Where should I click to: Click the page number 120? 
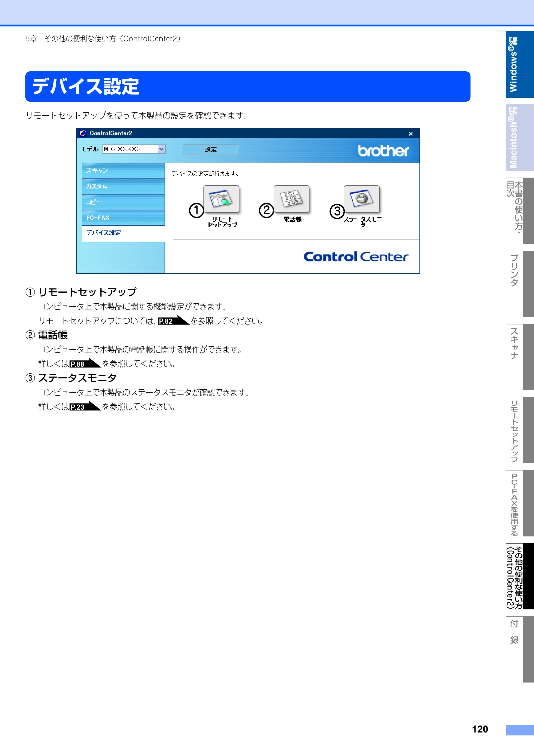480,729
